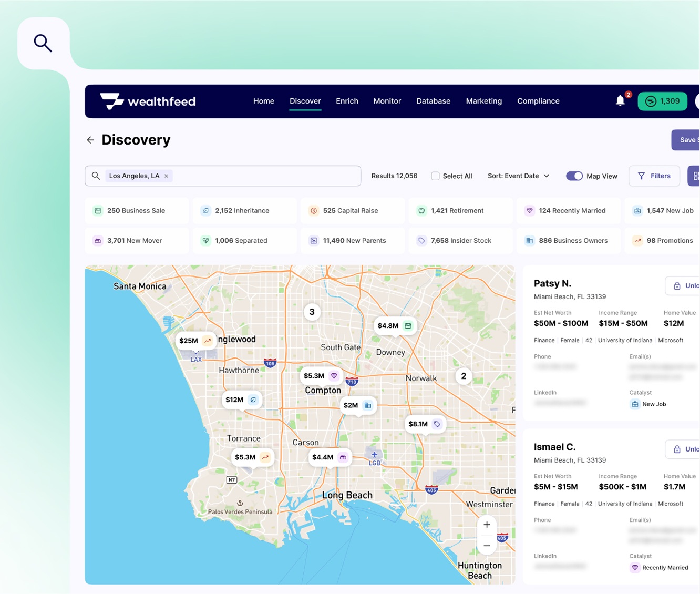Expand the Sort: Event Date dropdown
700x594 pixels.
point(518,176)
